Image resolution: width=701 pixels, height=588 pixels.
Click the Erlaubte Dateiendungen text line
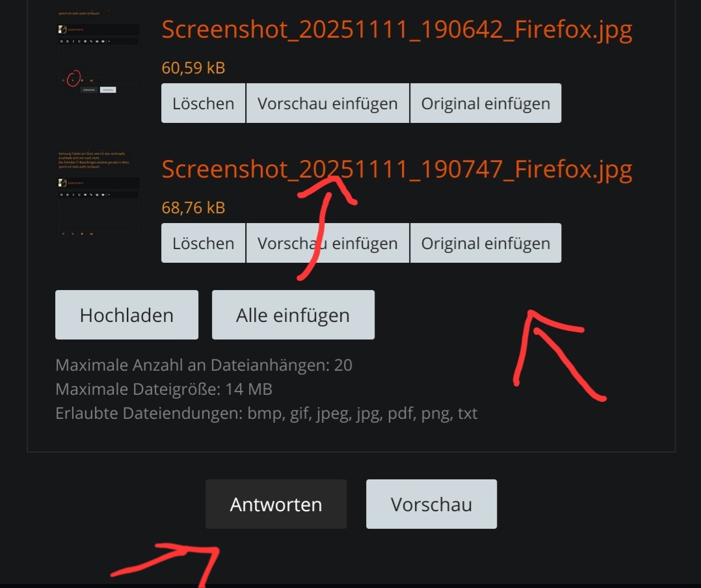coord(267,414)
